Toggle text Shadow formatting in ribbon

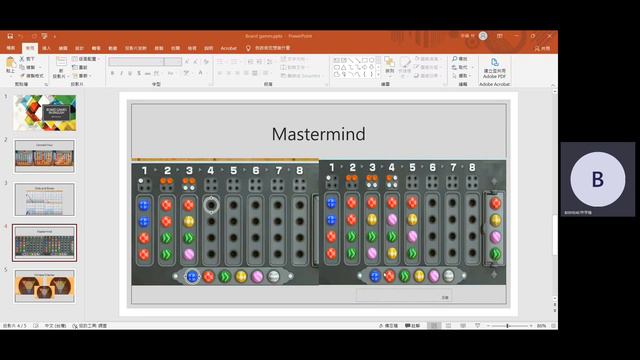coord(139,73)
